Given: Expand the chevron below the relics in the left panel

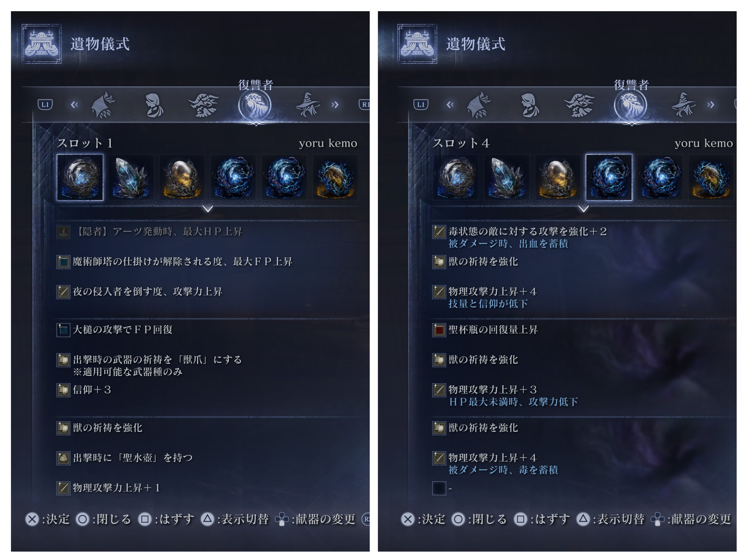Looking at the screenshot, I should (208, 209).
